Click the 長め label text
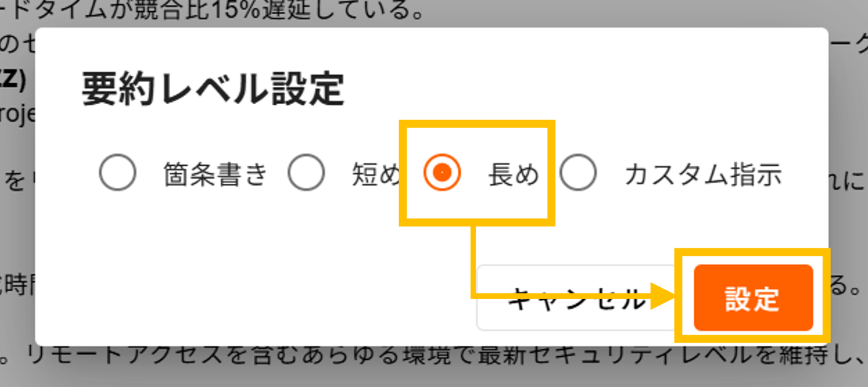 point(513,174)
